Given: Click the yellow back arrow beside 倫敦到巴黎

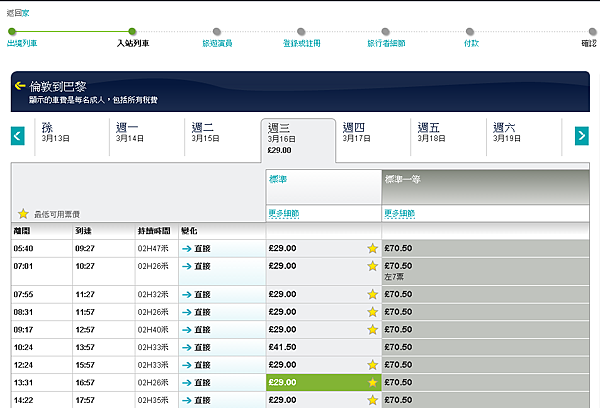Looking at the screenshot, I should click(20, 86).
